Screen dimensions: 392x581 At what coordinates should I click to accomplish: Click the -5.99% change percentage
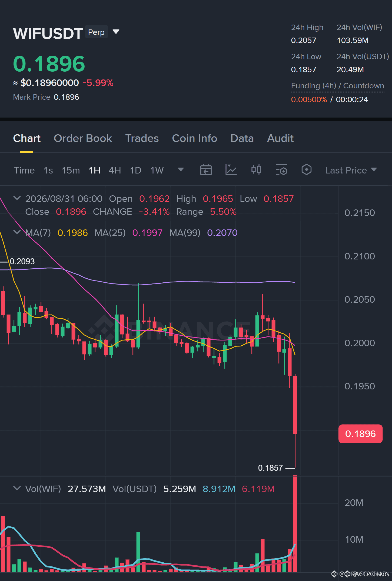pyautogui.click(x=98, y=83)
